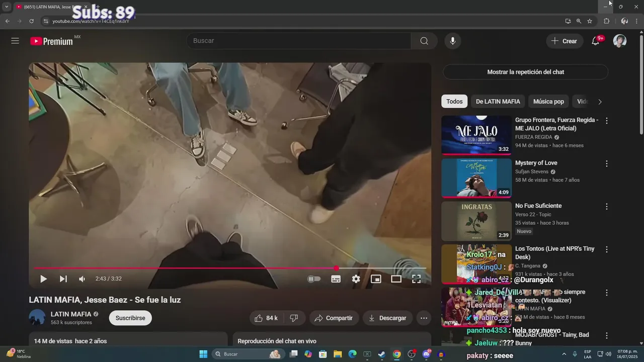This screenshot has width=644, height=362.
Task: Click the magnifier search button beside Buscar
Action: tap(424, 41)
